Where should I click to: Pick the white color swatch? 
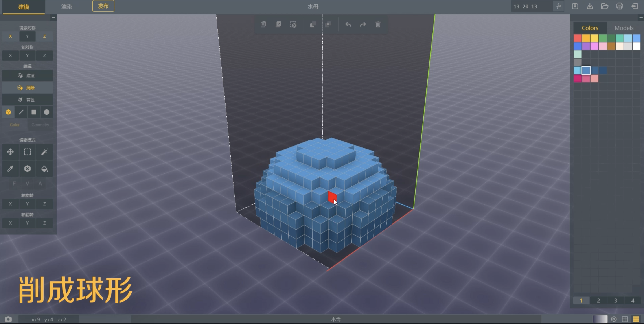(x=637, y=46)
